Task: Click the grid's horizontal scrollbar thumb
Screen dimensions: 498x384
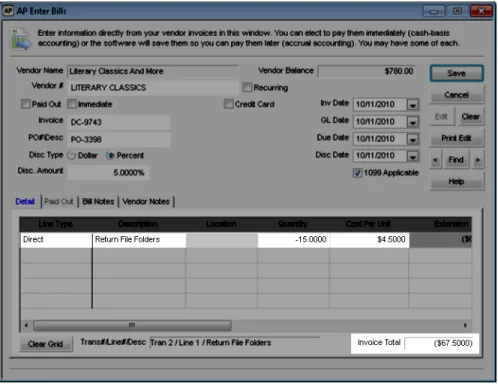Action: 132,325
